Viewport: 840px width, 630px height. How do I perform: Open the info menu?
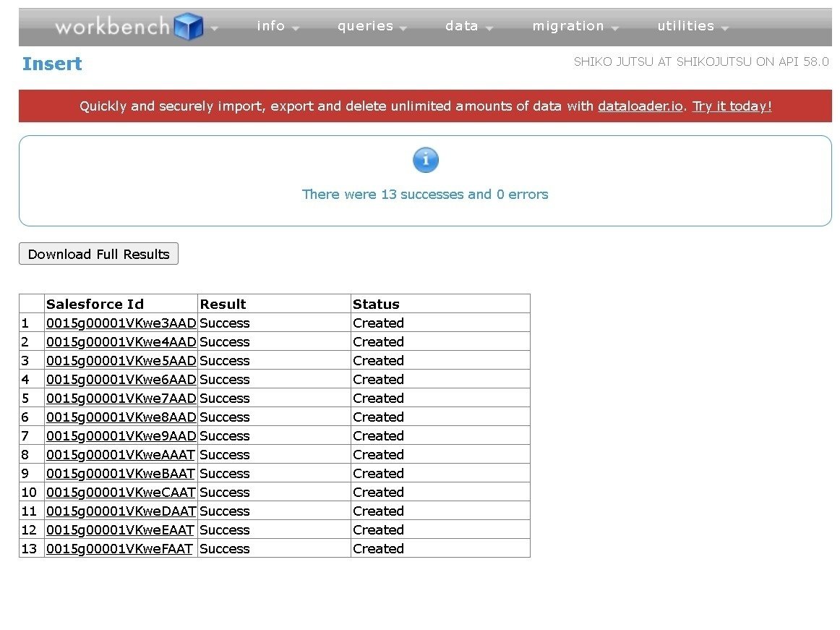point(278,26)
